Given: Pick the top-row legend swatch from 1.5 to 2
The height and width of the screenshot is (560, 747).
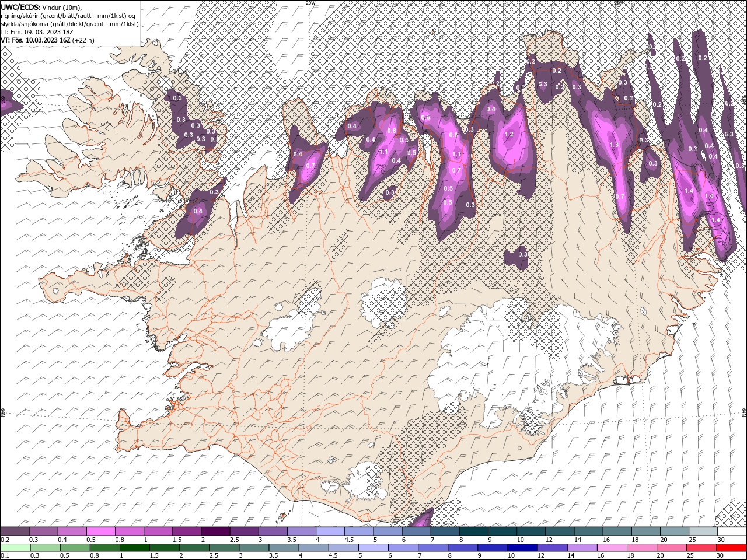Looking at the screenshot, I should click(x=186, y=531).
